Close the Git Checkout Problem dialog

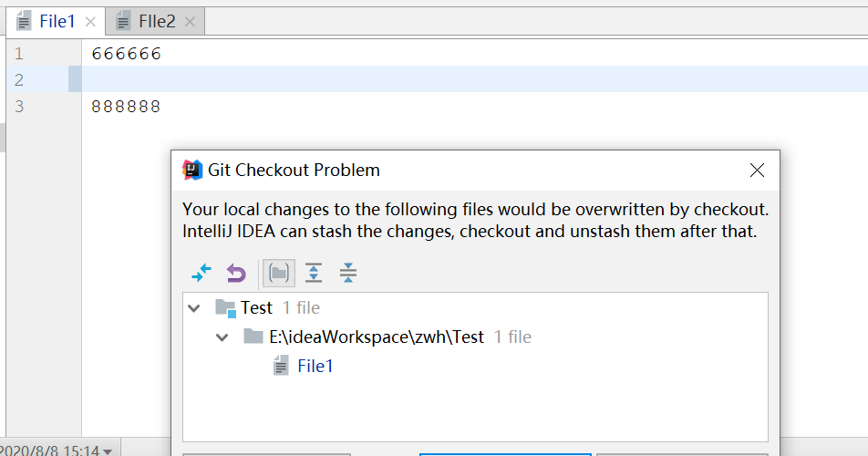click(757, 170)
